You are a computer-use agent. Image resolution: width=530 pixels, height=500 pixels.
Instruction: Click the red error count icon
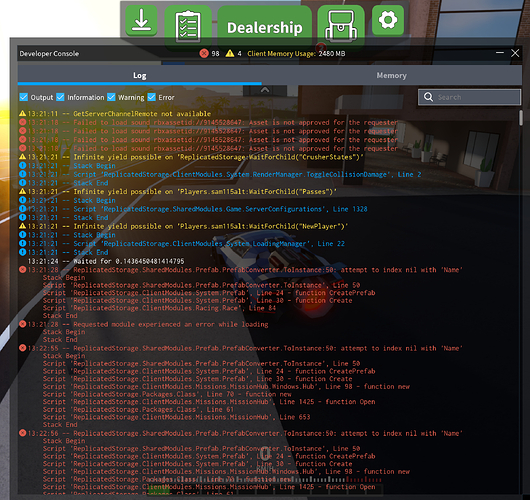[204, 53]
